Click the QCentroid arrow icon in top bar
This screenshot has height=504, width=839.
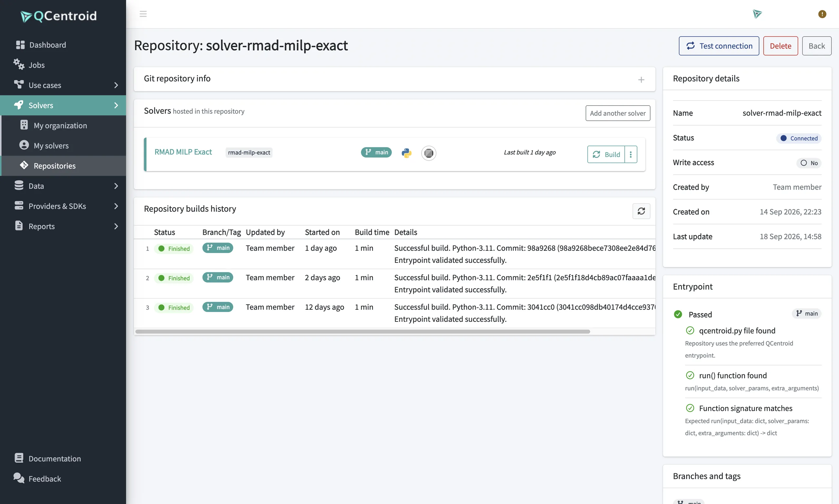pyautogui.click(x=757, y=14)
